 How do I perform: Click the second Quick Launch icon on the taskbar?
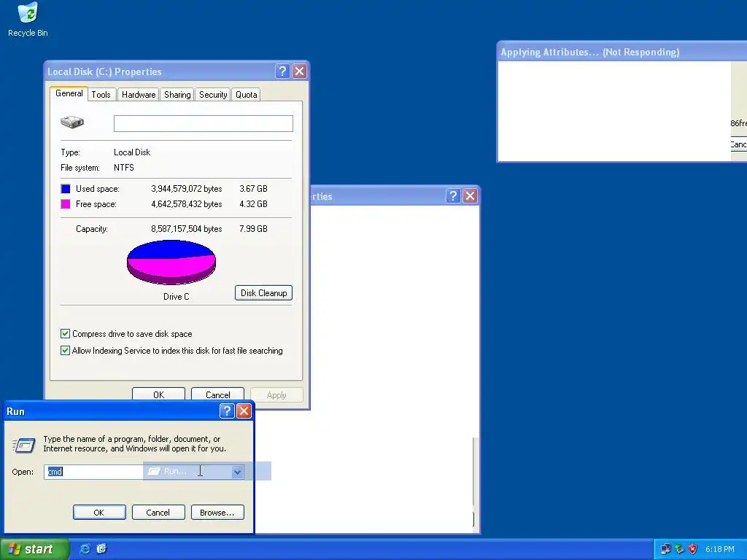tap(101, 549)
